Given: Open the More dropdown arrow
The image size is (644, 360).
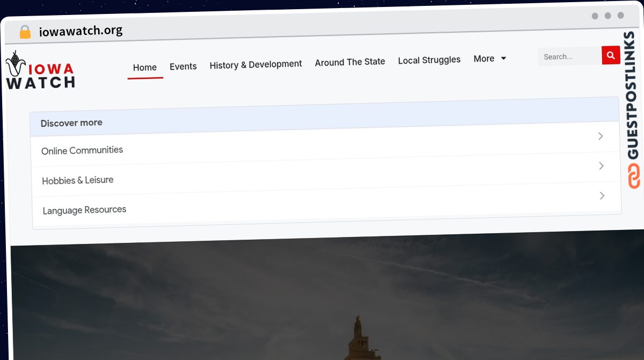Looking at the screenshot, I should click(x=503, y=58).
